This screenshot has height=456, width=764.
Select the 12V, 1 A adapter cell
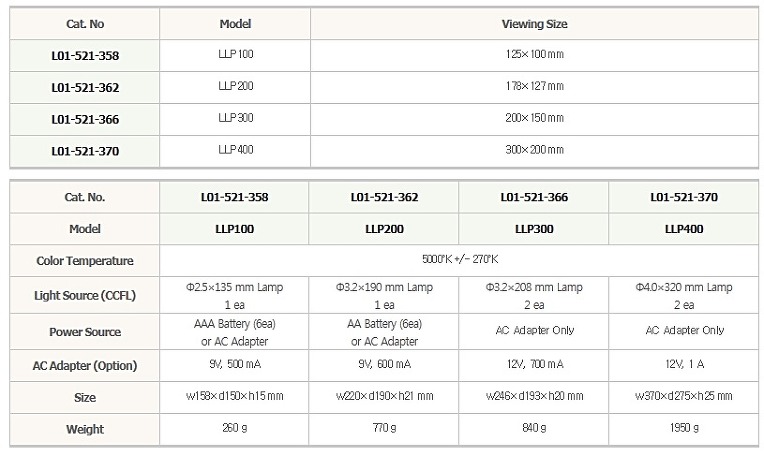click(x=684, y=364)
